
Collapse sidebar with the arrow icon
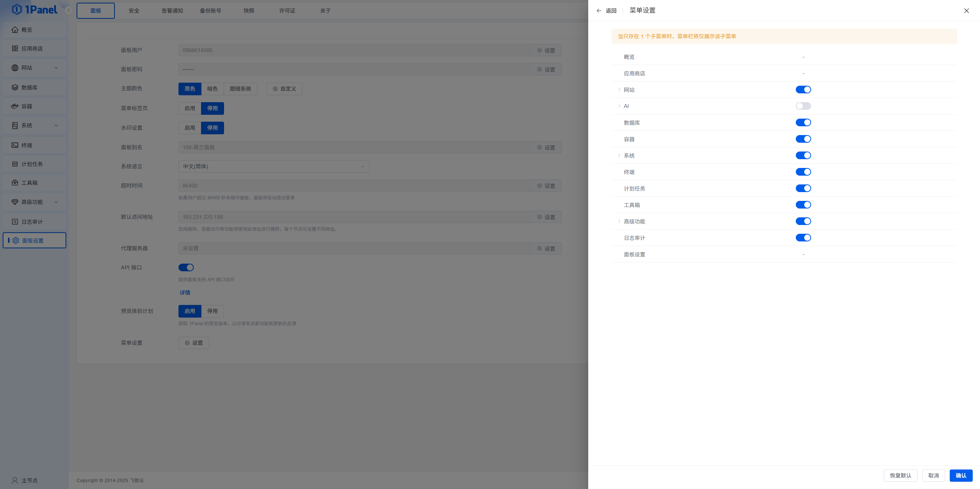click(69, 11)
